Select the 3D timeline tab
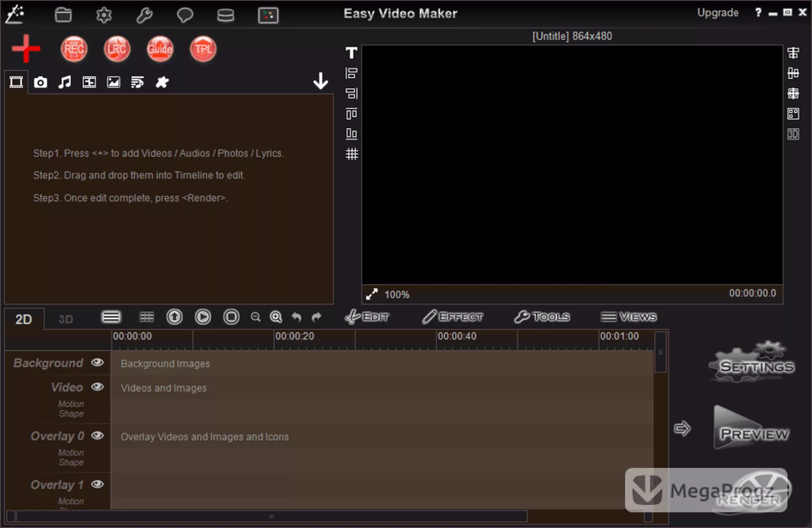This screenshot has width=812, height=528. click(x=66, y=319)
